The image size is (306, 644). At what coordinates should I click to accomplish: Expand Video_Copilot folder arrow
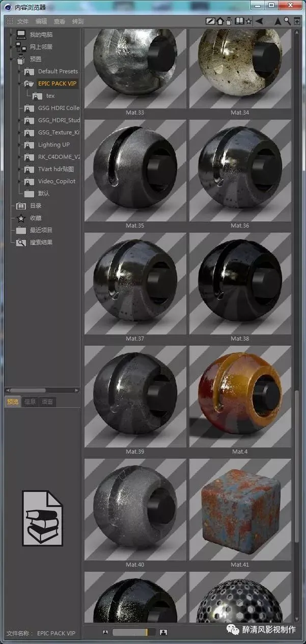[x=20, y=181]
